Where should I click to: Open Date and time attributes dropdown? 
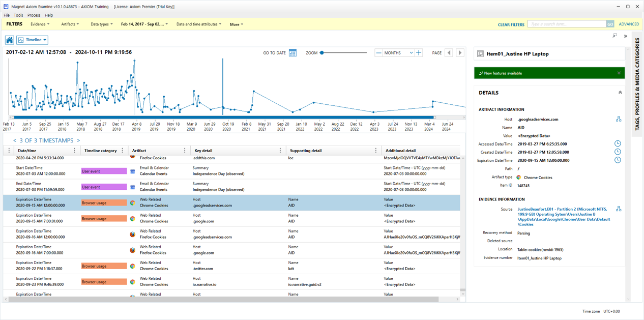pyautogui.click(x=199, y=24)
